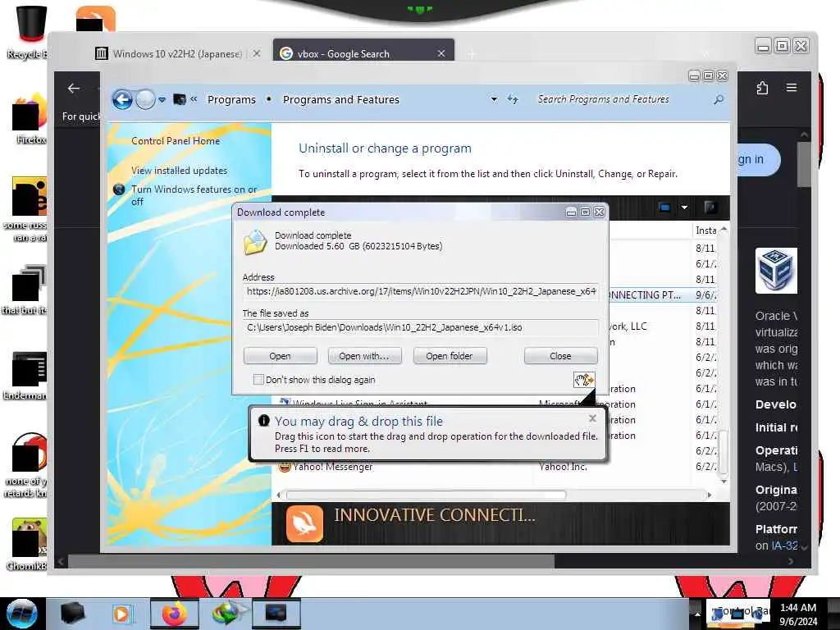Click the orange Innovative Connecting icon
Screen dimensions: 840x630
304,523
